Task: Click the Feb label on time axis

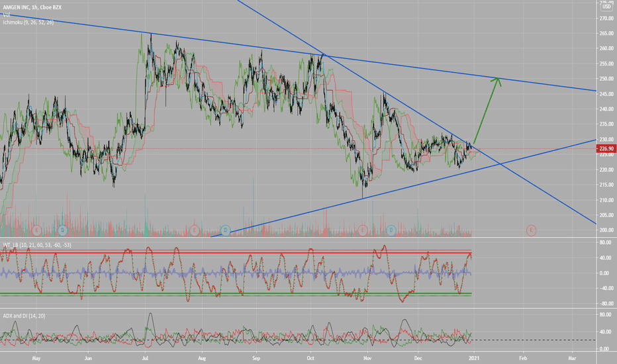Action: [523, 358]
